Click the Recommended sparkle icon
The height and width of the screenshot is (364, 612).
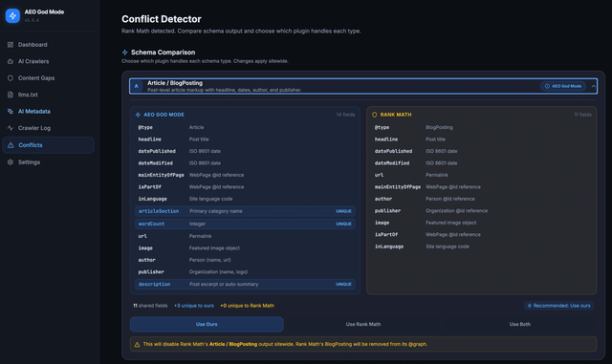pos(530,306)
